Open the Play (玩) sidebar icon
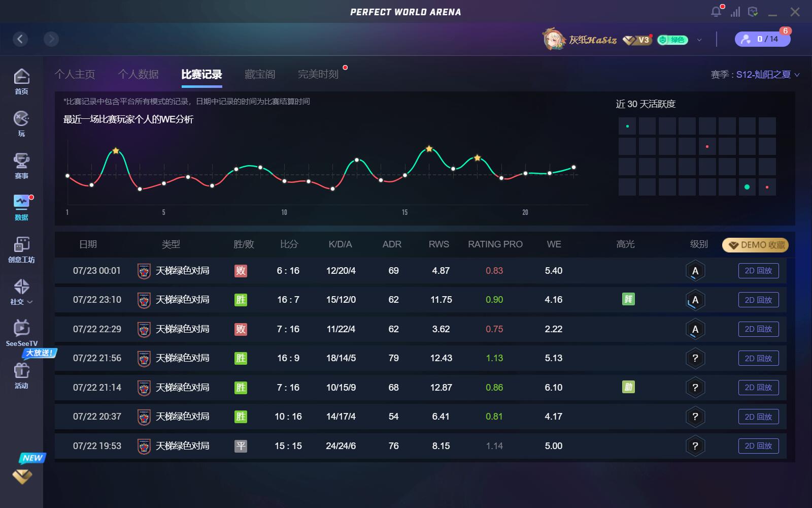 [21, 123]
